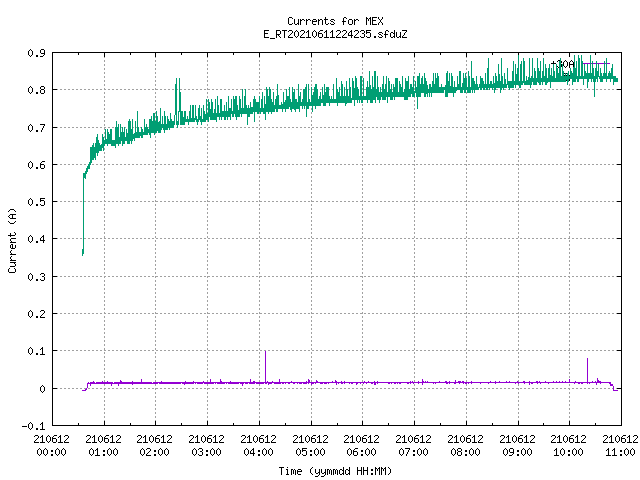Click the 0.3 y-axis tick label
This screenshot has width=640, height=480.
[x=37, y=277]
